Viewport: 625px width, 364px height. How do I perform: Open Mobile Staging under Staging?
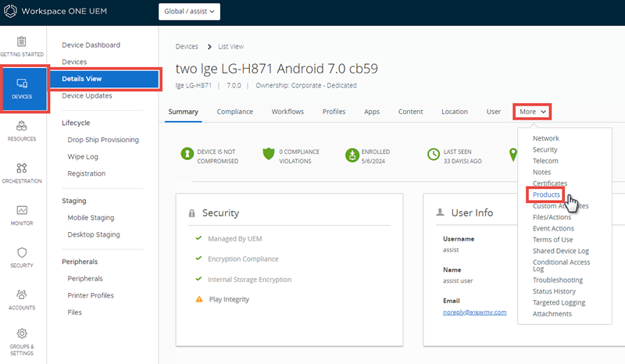pos(91,218)
